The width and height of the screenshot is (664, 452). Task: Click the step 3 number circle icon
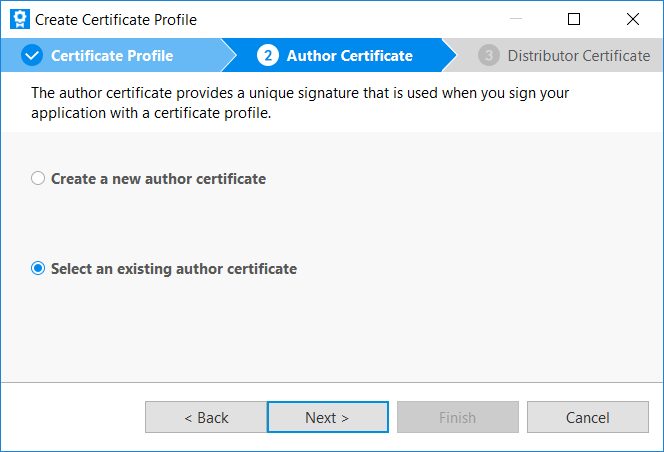click(x=488, y=56)
